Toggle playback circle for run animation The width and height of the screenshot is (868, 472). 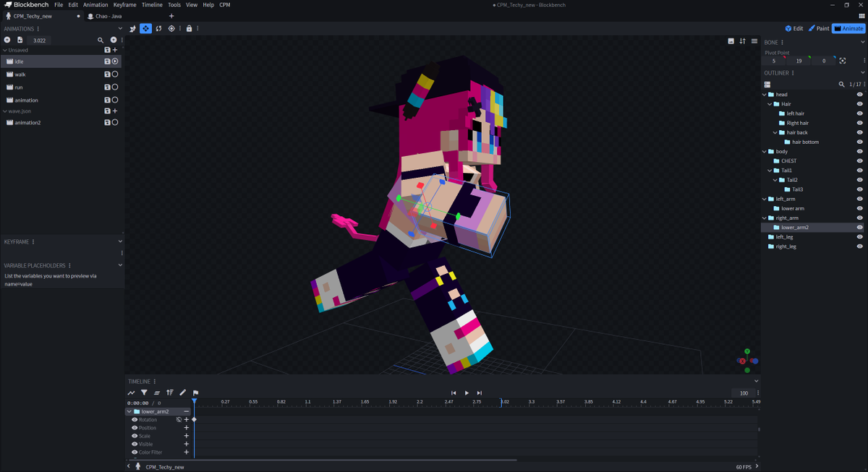tap(115, 87)
